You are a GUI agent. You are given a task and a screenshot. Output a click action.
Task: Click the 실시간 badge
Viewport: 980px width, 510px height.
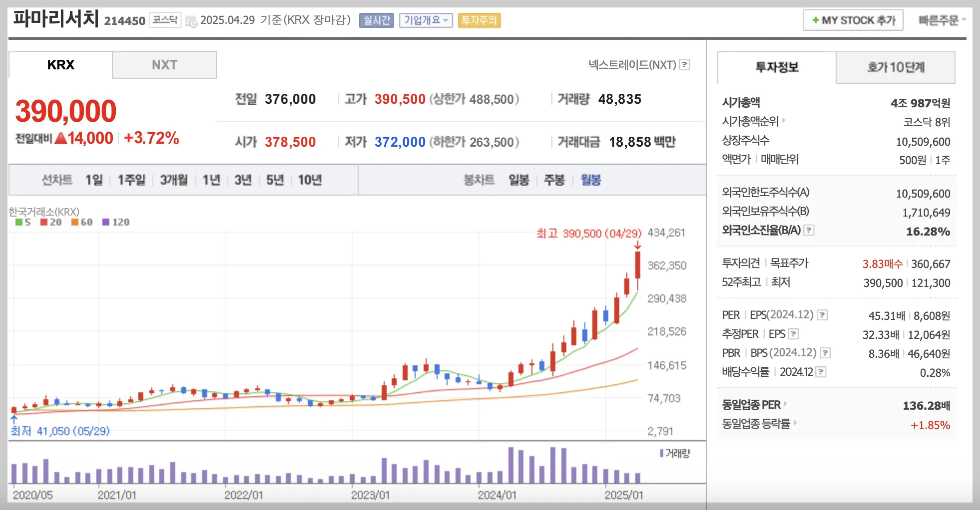coord(377,20)
